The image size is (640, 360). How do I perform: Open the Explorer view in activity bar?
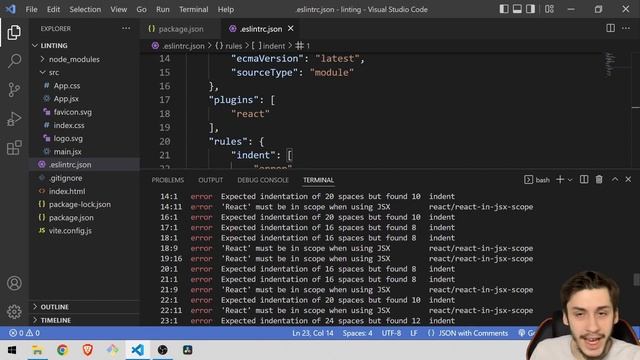(14, 32)
